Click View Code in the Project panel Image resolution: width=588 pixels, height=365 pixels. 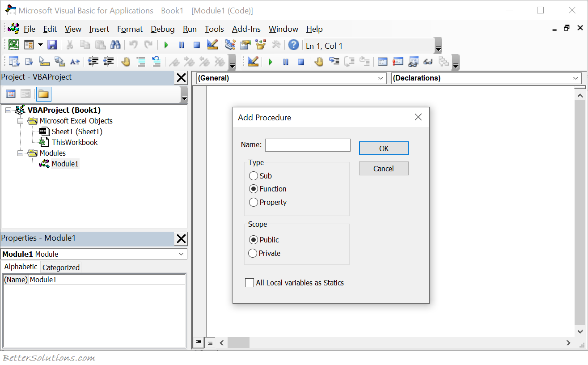tap(11, 94)
